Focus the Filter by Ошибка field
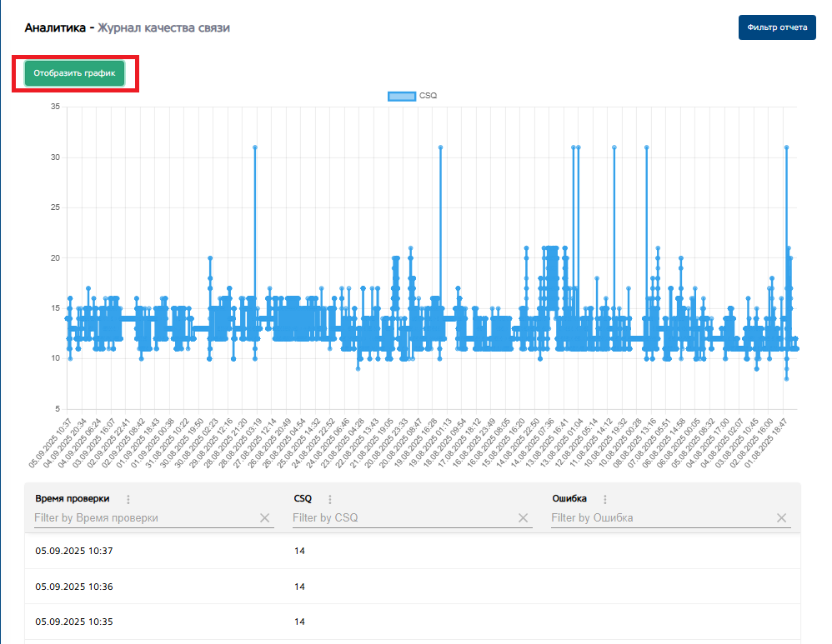 [663, 517]
